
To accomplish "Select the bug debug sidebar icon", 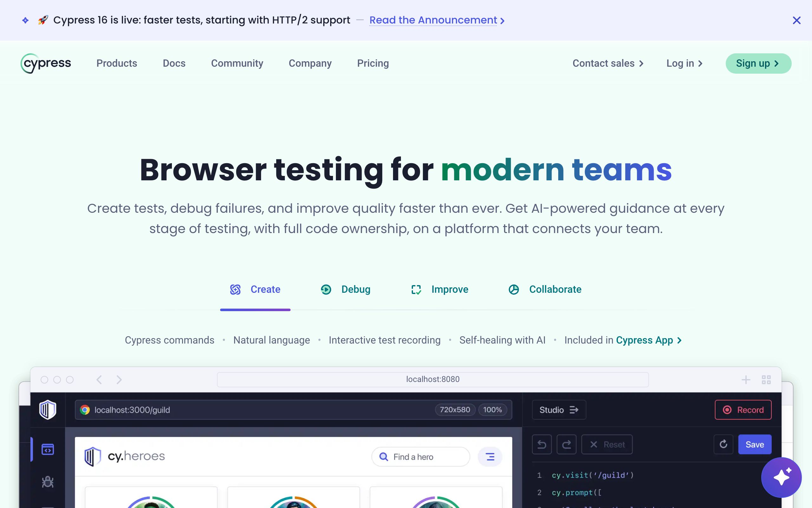I will 48,482.
